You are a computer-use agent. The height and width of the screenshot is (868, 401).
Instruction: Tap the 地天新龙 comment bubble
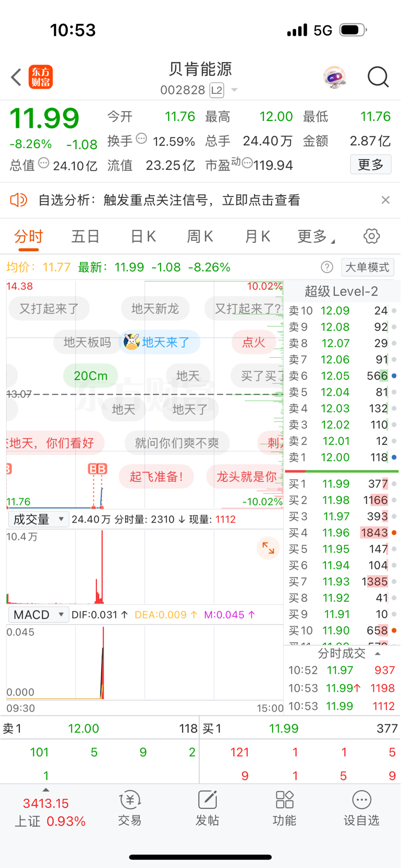[x=155, y=309]
